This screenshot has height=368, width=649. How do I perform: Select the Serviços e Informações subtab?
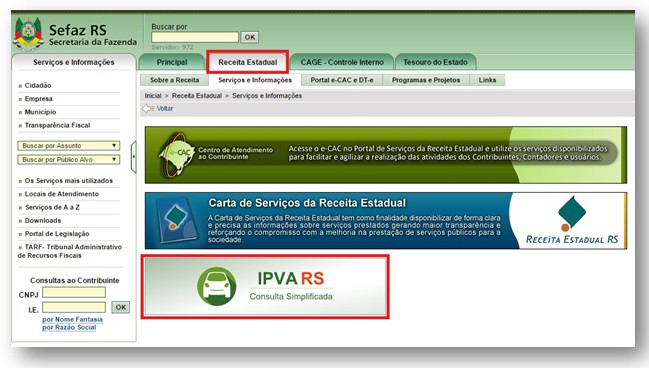tap(255, 80)
